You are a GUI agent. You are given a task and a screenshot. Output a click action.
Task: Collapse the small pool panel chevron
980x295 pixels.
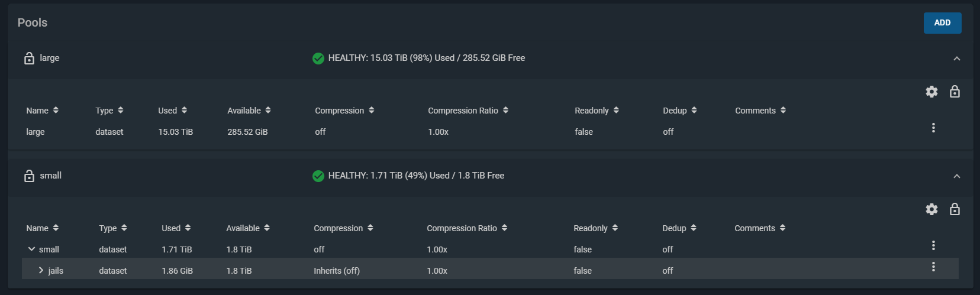click(957, 176)
